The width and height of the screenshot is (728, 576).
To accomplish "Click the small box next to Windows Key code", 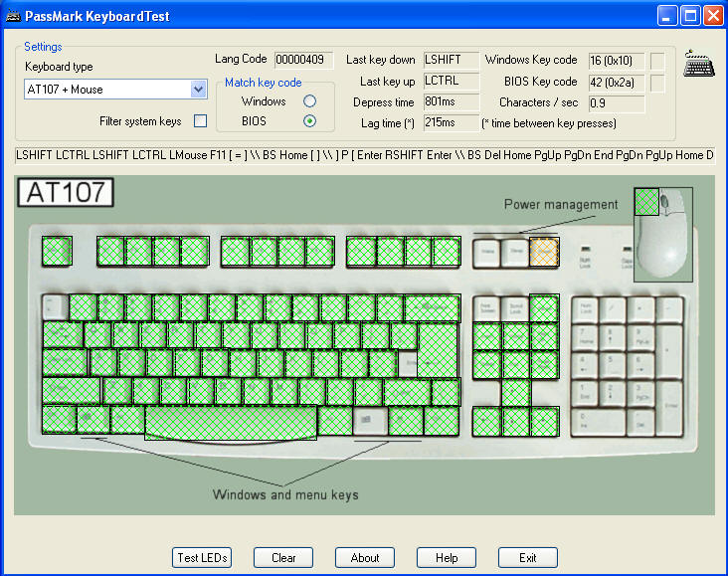I will pos(657,61).
